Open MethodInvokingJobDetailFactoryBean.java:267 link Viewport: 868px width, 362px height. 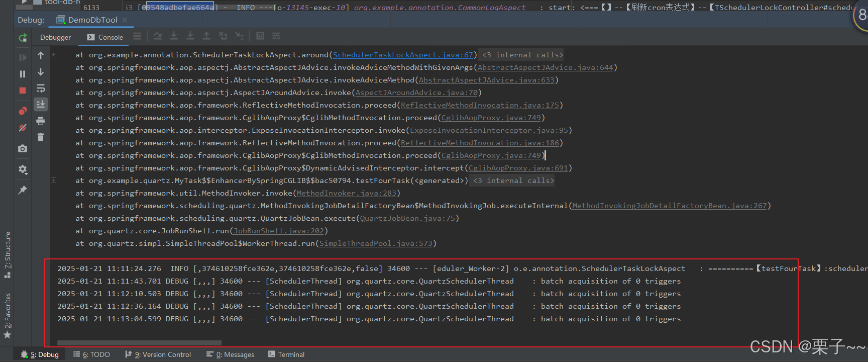670,206
